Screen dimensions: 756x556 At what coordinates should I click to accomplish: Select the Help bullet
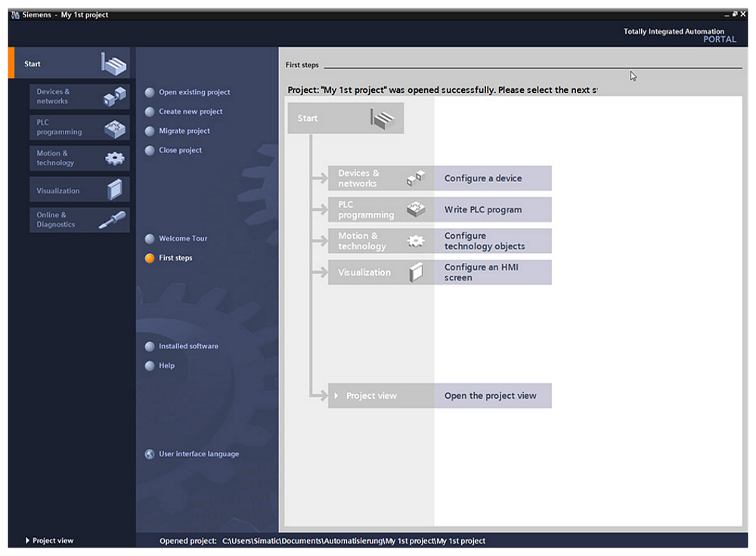pyautogui.click(x=150, y=366)
